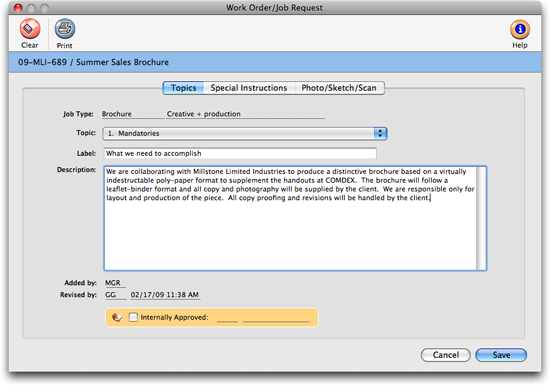This screenshot has width=550, height=386.
Task: Click the 'Creative + production' field
Action: click(x=246, y=114)
